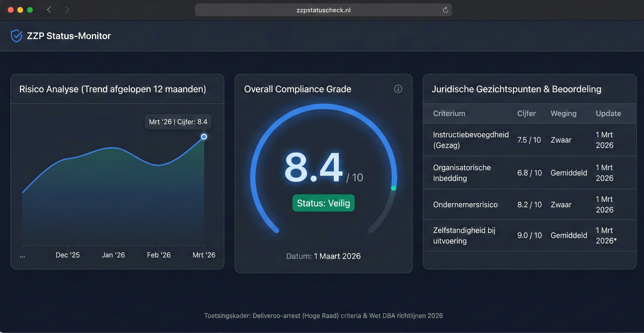Click the ZZP Status-Monitor title text
Screen dimensions: 644x333
(69, 36)
